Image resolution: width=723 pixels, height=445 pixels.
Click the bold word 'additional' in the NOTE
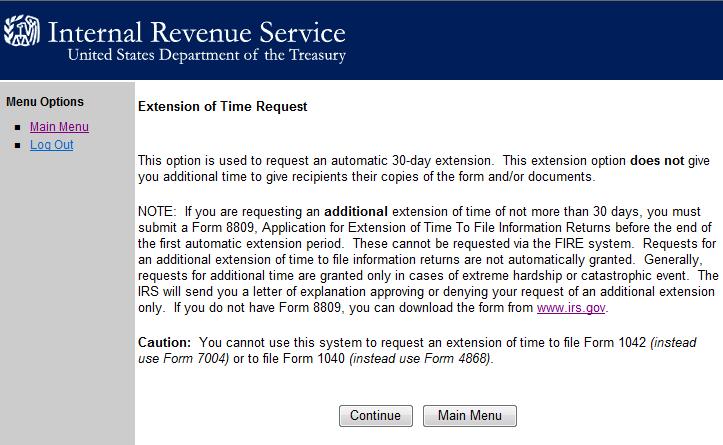pos(356,212)
